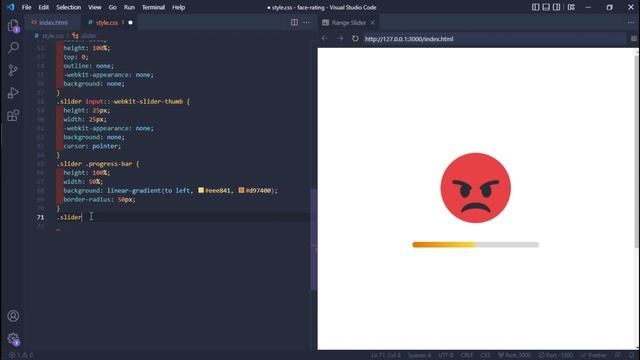Click the CRLF end-of-line status

click(x=467, y=355)
